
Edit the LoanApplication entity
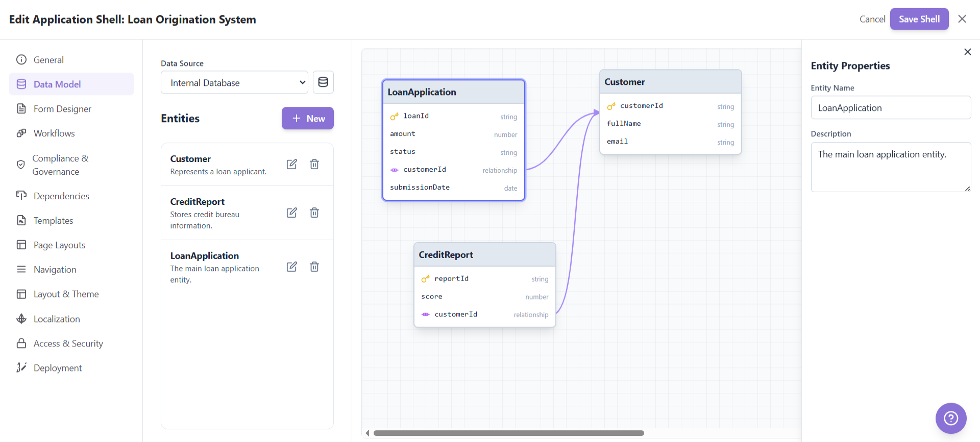coord(291,267)
